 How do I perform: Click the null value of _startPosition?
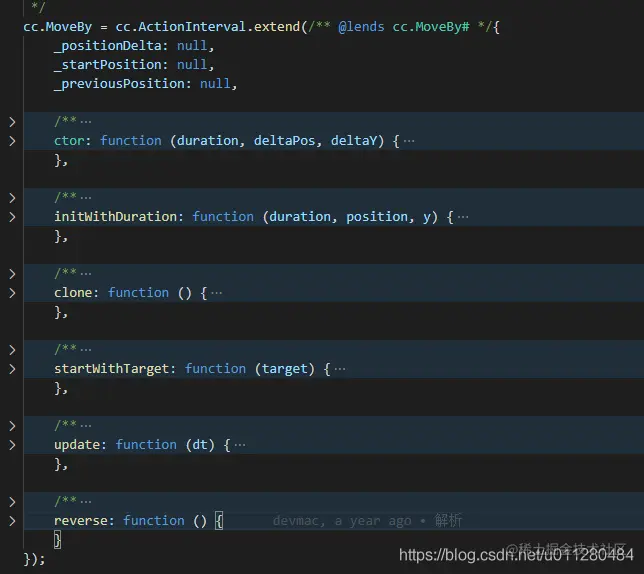tap(192, 65)
